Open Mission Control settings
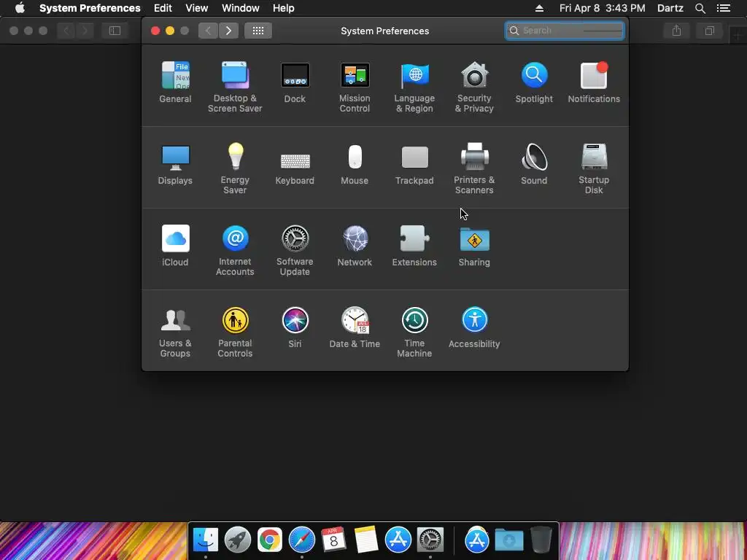The image size is (747, 560). click(x=355, y=87)
